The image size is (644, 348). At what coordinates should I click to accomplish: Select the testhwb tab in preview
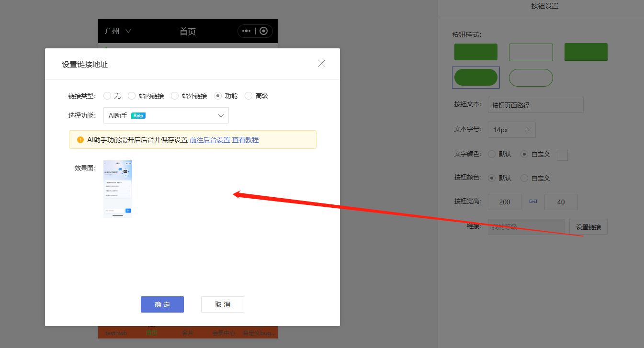pos(116,333)
